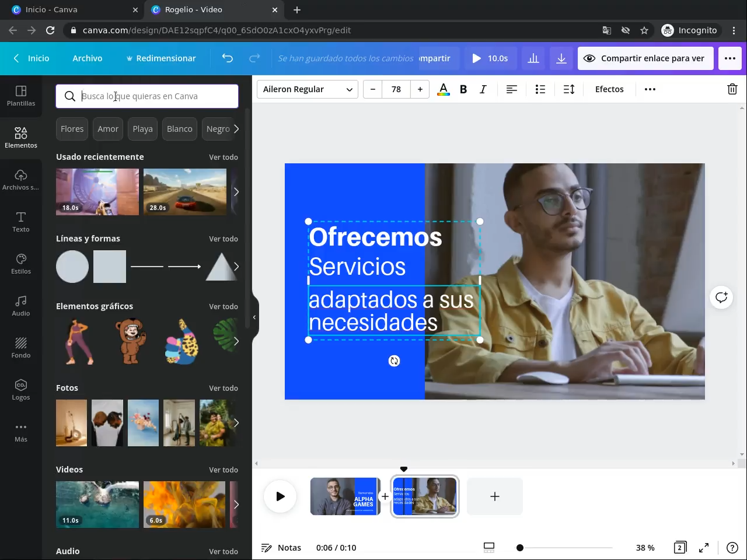This screenshot has width=747, height=560.
Task: Open the analytics bar chart icon
Action: (x=533, y=58)
